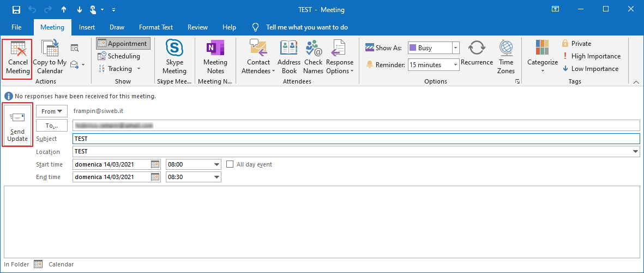Open the Draw tab

(x=117, y=27)
